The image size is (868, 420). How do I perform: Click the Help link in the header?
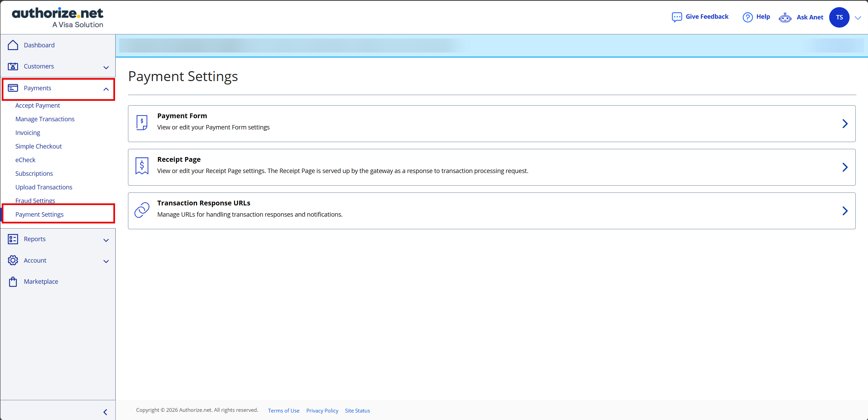(763, 17)
